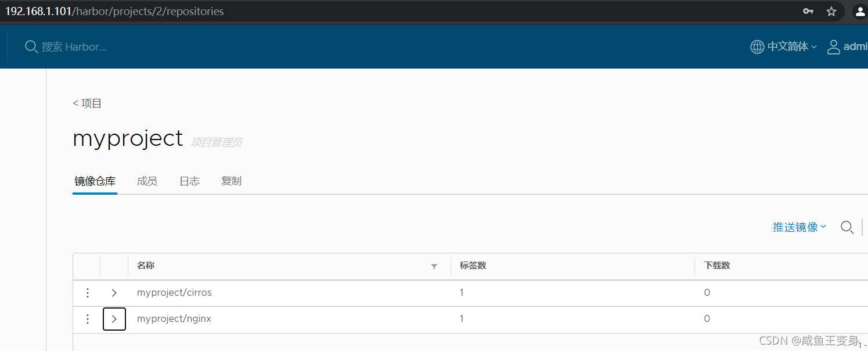This screenshot has height=351, width=868.
Task: Expand the myproject/cirros repository row
Action: [114, 293]
